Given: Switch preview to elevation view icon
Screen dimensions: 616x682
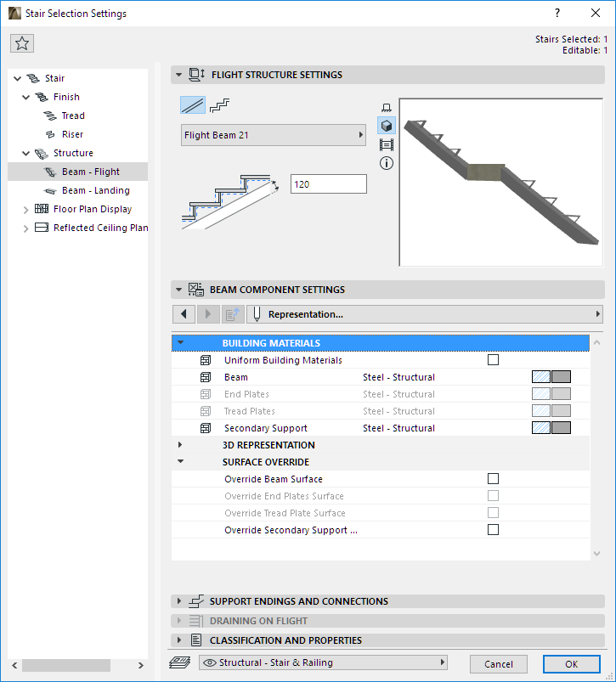Looking at the screenshot, I should (x=387, y=144).
